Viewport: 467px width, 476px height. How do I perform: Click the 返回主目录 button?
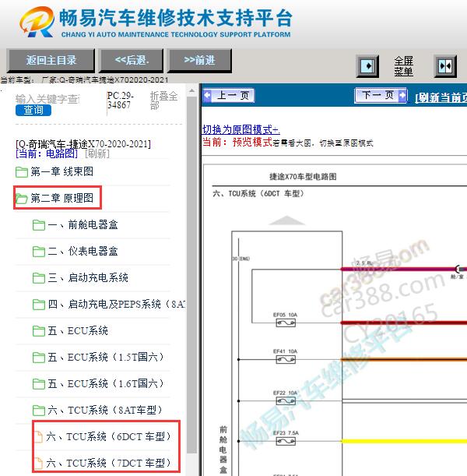[x=51, y=61]
